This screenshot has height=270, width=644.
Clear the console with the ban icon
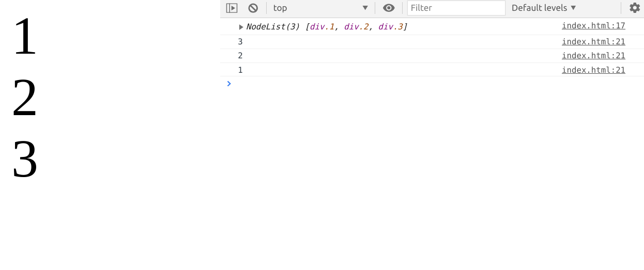tap(253, 8)
